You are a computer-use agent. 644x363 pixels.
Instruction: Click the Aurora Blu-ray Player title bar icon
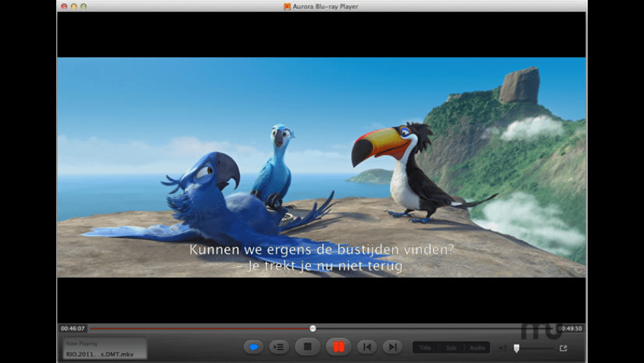point(287,6)
